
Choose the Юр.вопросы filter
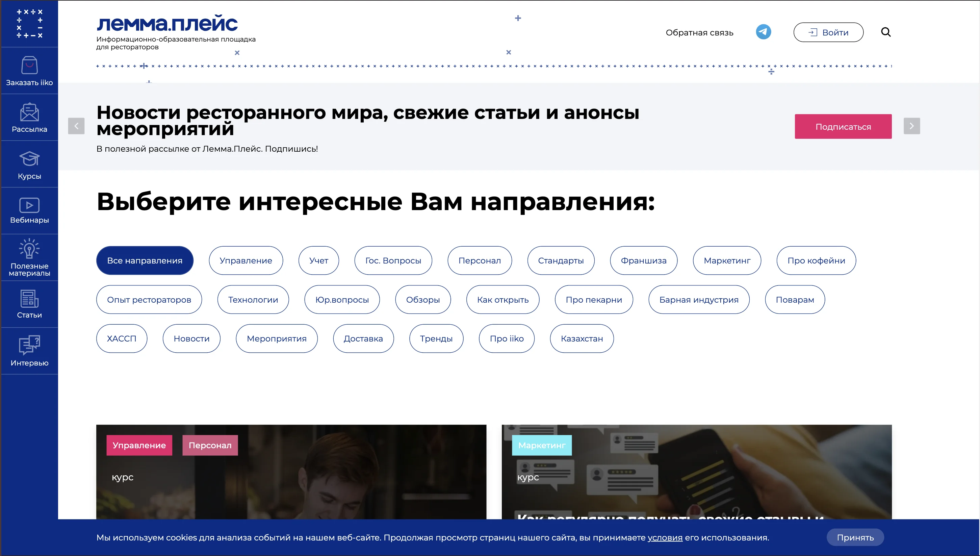pyautogui.click(x=342, y=300)
